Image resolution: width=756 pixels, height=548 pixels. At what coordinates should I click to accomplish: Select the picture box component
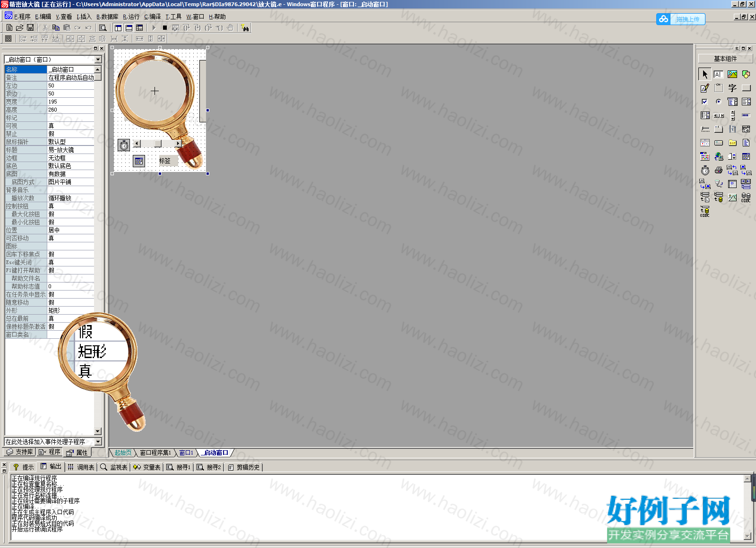732,74
